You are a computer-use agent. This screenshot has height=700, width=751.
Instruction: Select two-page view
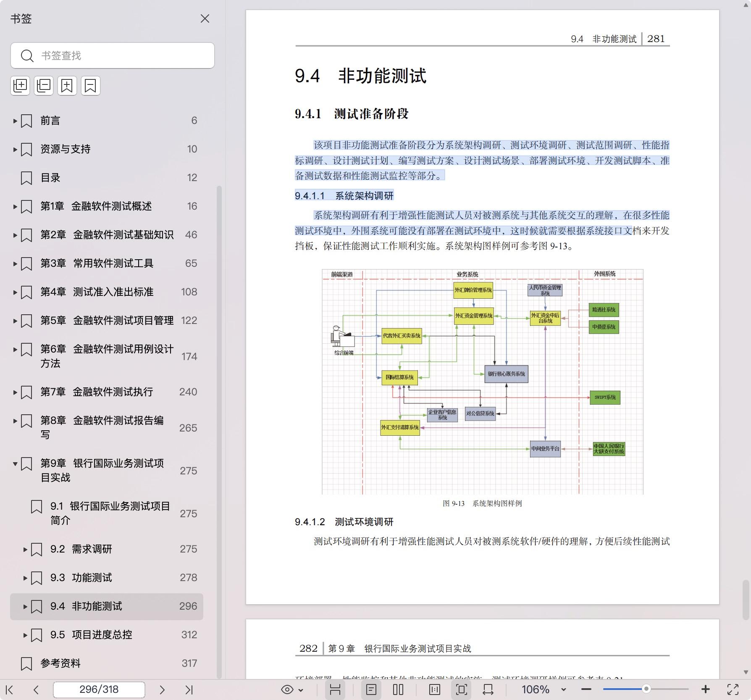pos(398,689)
